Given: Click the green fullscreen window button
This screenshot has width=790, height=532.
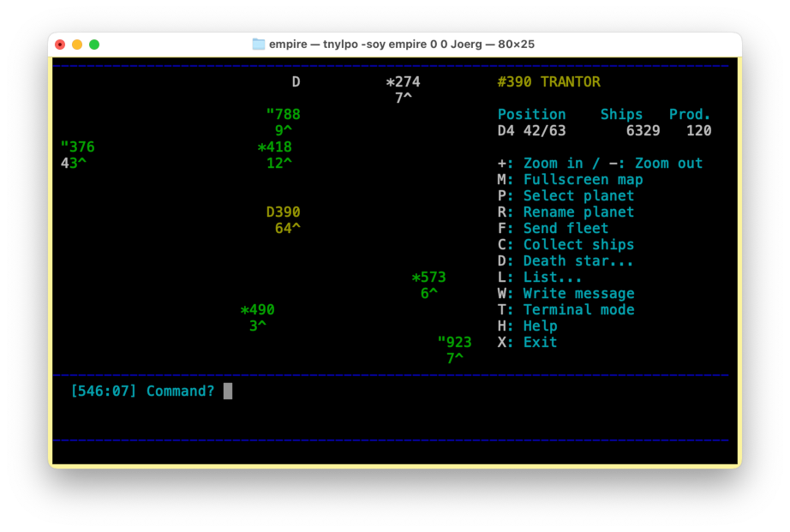Looking at the screenshot, I should pyautogui.click(x=94, y=45).
